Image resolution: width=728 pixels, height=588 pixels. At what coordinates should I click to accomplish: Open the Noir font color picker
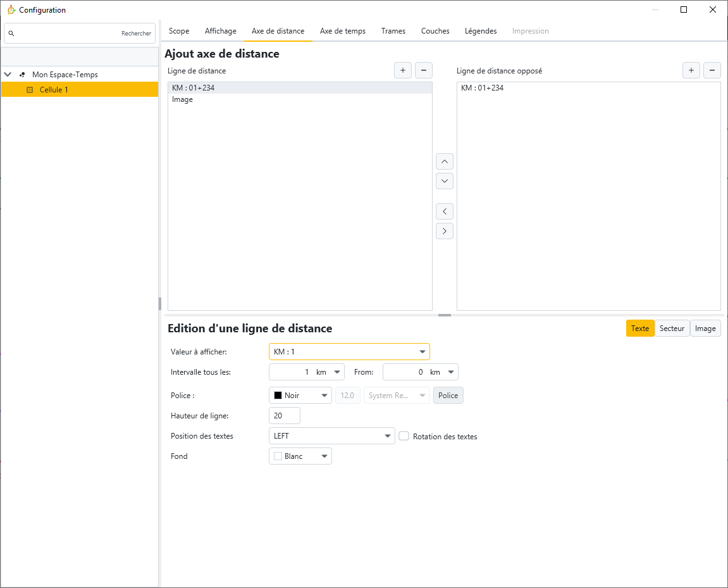300,396
